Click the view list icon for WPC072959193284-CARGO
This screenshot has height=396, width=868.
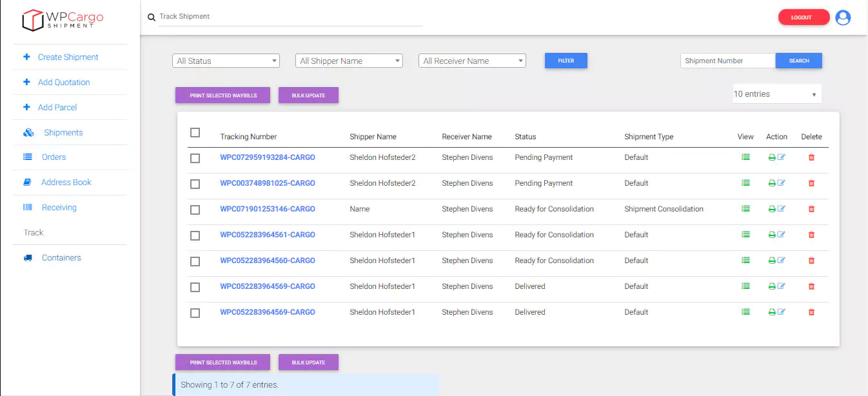point(745,157)
